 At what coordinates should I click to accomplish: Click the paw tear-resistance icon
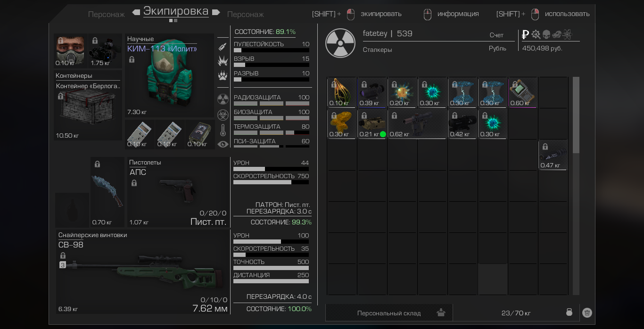(x=223, y=75)
